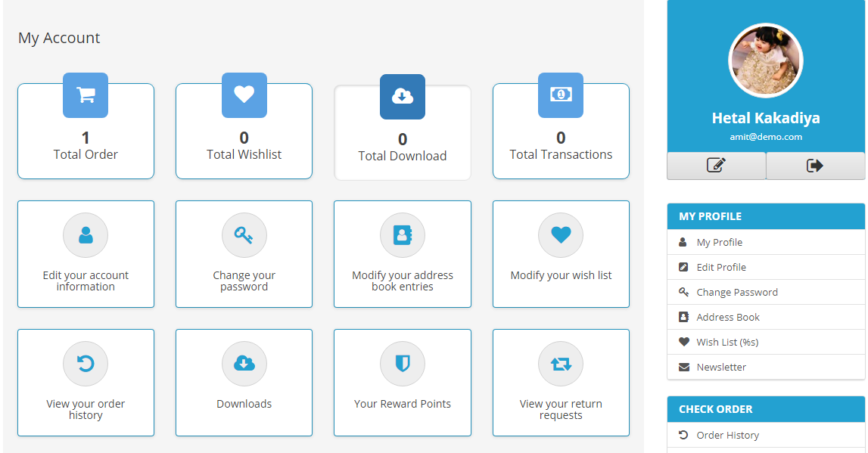Click the circular arrow order history tile icon
Viewport: 868px width, 453px height.
pos(86,364)
